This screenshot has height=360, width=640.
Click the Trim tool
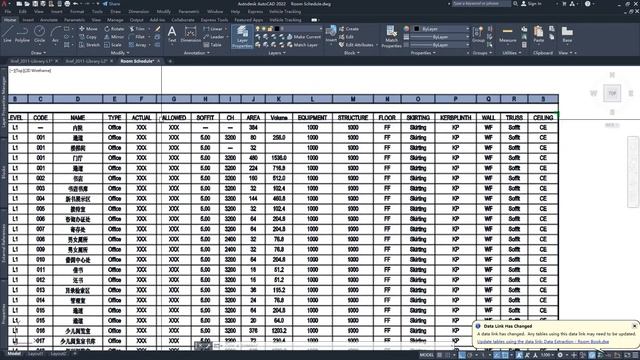(137, 29)
